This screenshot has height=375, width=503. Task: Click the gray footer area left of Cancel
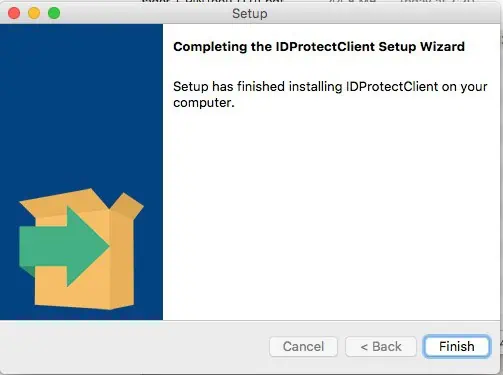tap(133, 346)
